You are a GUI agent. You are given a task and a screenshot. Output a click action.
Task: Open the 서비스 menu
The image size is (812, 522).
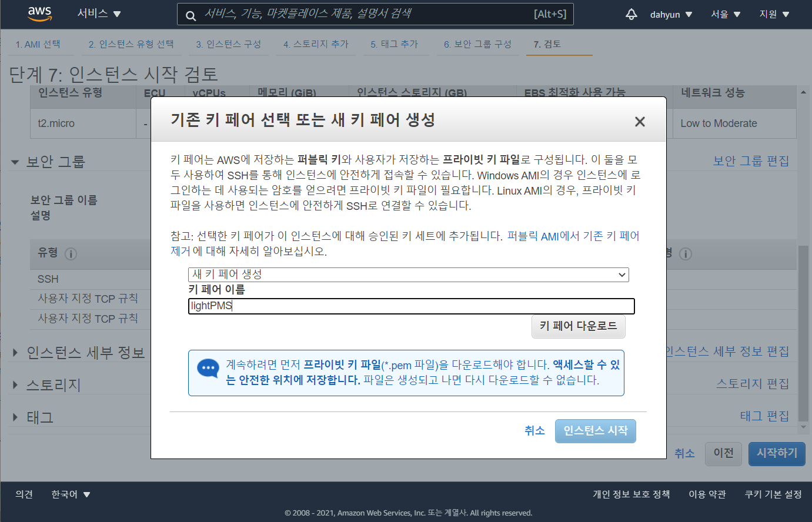point(99,14)
